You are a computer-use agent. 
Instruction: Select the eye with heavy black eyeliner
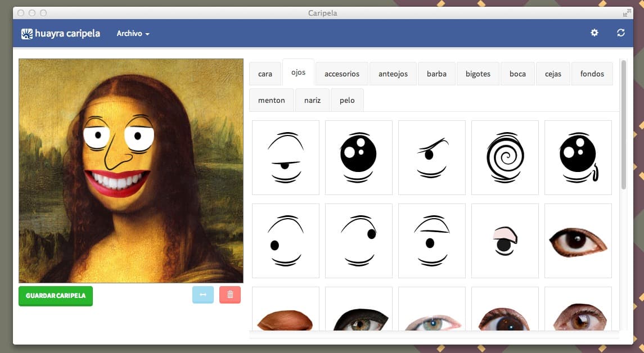point(358,309)
